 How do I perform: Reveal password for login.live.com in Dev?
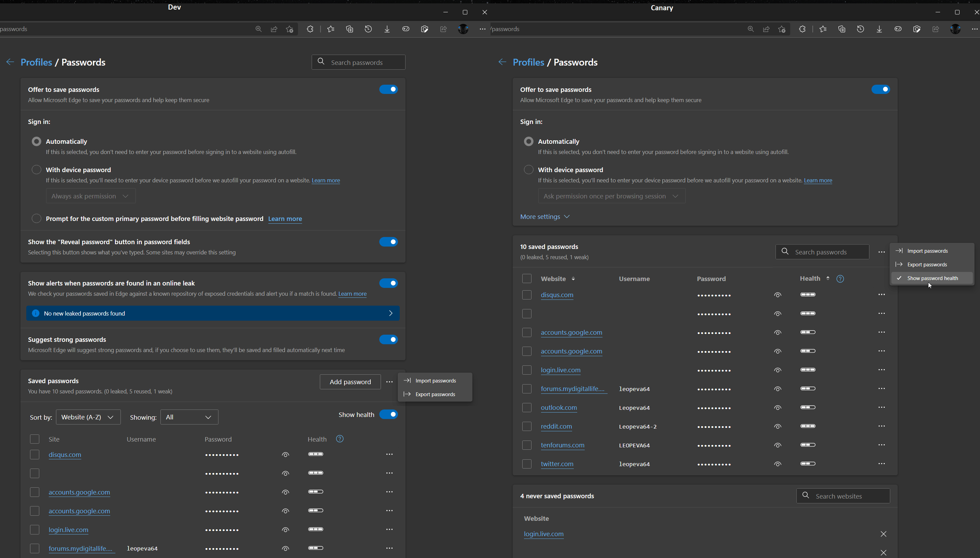tap(285, 530)
